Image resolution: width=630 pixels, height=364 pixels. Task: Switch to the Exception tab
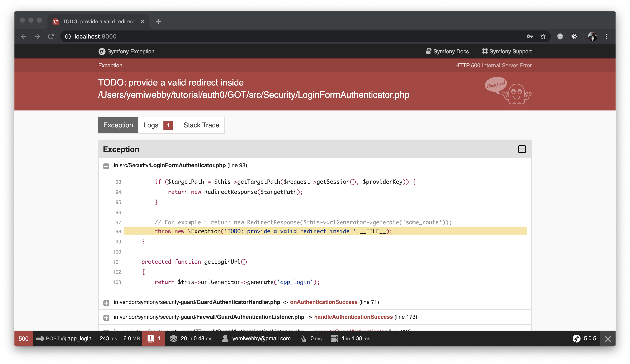click(x=118, y=125)
